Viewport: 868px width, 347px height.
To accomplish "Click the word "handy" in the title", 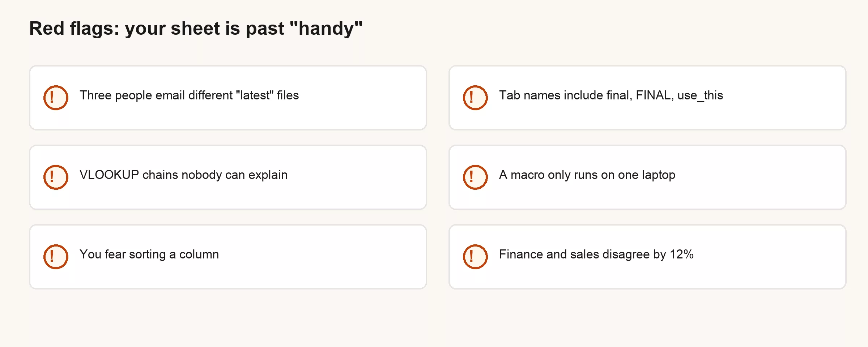I will pos(326,29).
